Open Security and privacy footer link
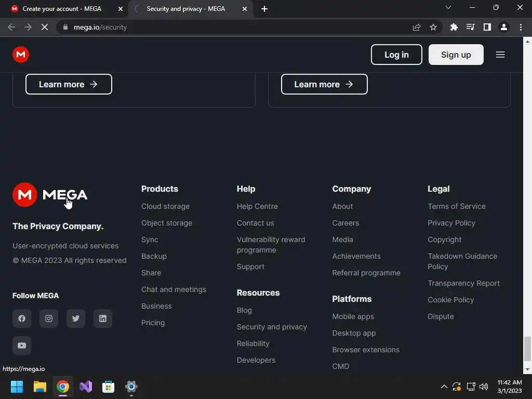The width and height of the screenshot is (532, 399). click(x=272, y=327)
